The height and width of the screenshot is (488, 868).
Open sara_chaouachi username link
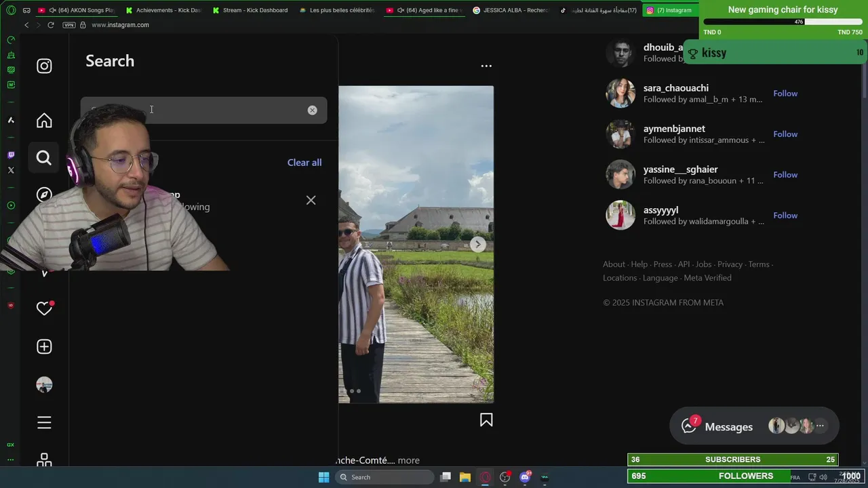click(x=676, y=88)
